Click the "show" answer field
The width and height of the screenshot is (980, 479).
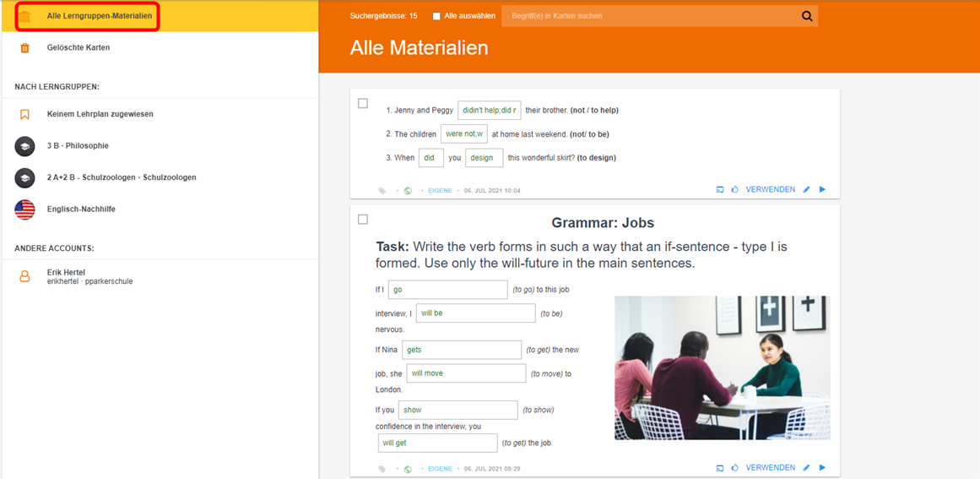point(458,411)
